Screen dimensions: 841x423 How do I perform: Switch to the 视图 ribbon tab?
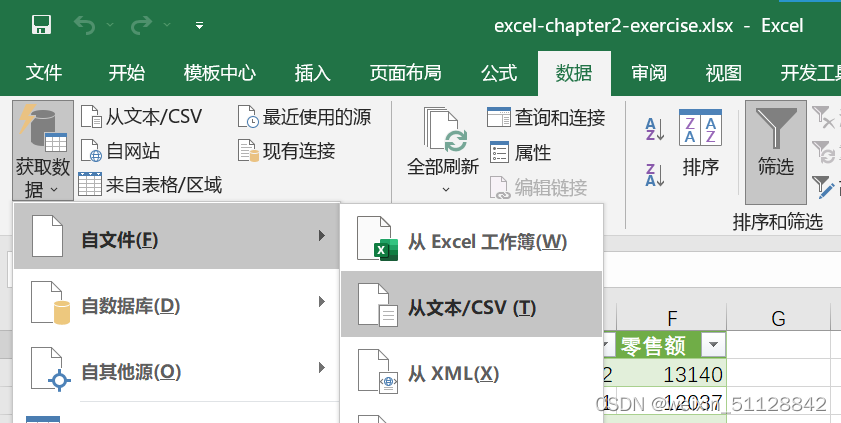click(724, 73)
